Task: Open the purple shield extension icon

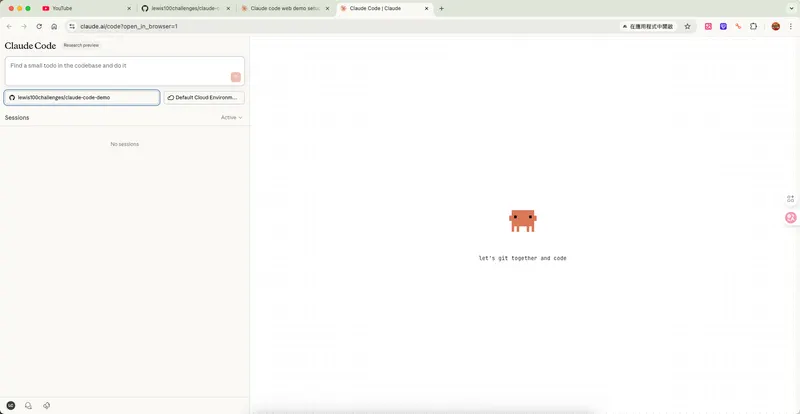Action: click(723, 27)
